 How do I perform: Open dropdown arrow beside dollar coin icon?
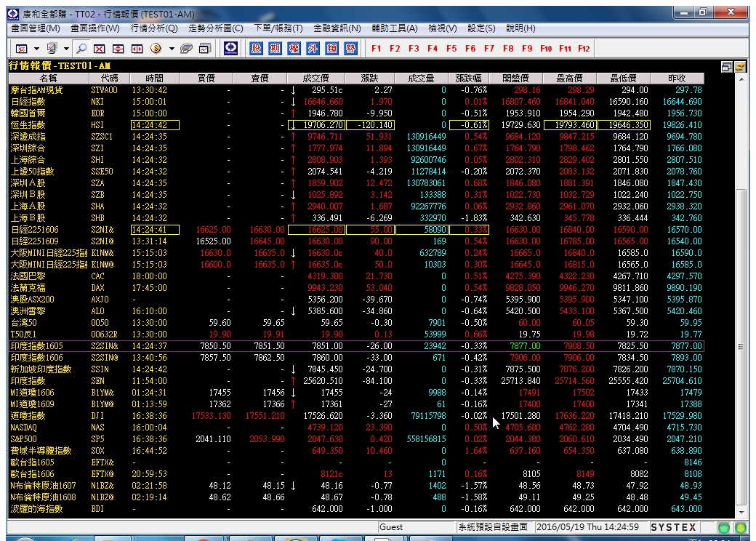[x=171, y=49]
